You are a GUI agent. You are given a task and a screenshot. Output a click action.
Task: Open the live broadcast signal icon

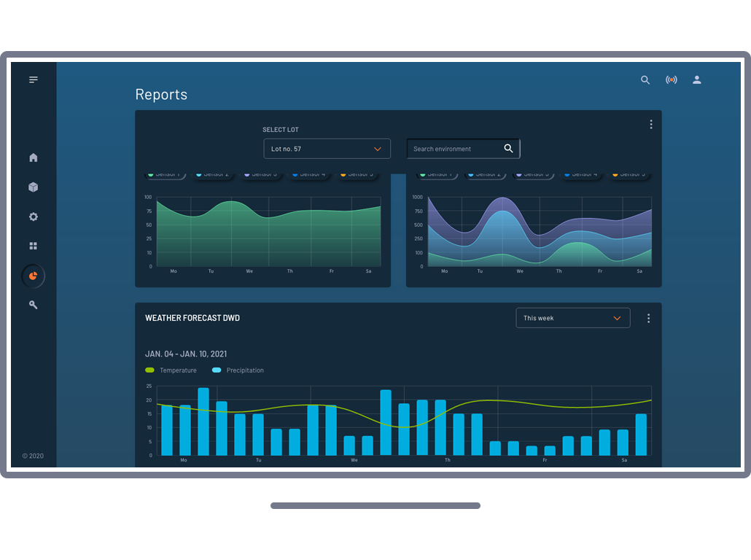[672, 80]
